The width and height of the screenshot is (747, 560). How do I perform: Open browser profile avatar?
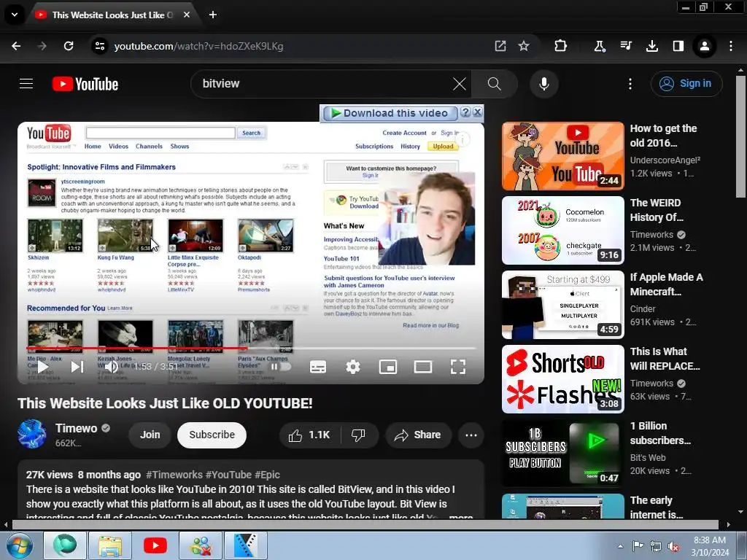(704, 46)
